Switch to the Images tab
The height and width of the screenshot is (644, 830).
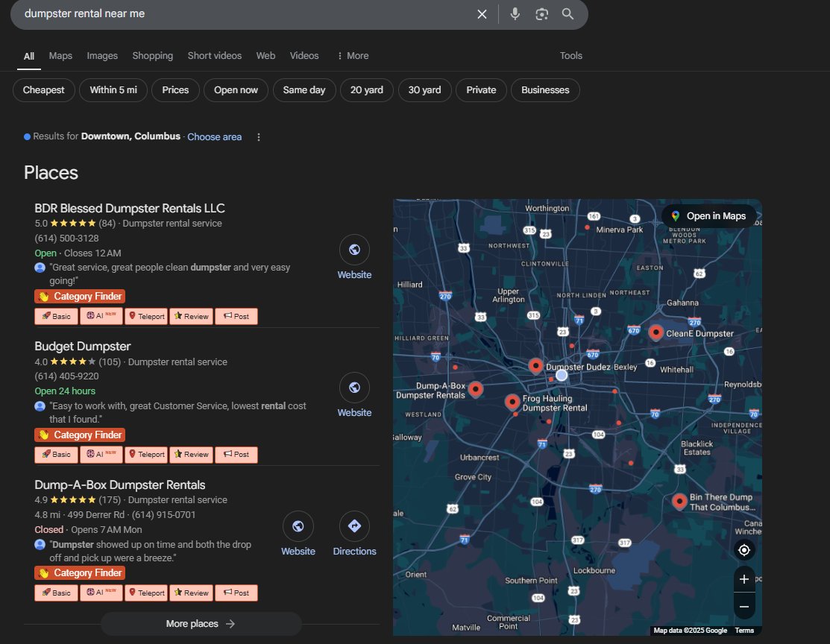tap(102, 56)
